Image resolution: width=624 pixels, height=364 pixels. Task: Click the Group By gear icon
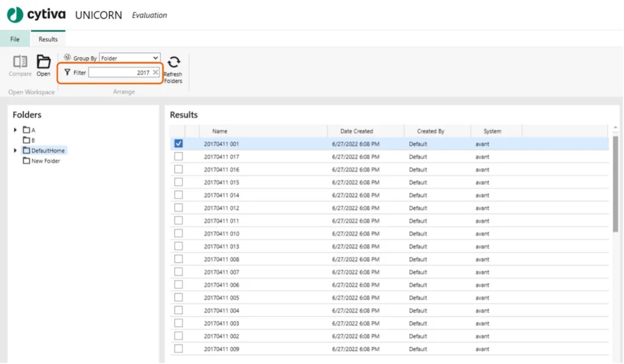tap(67, 58)
